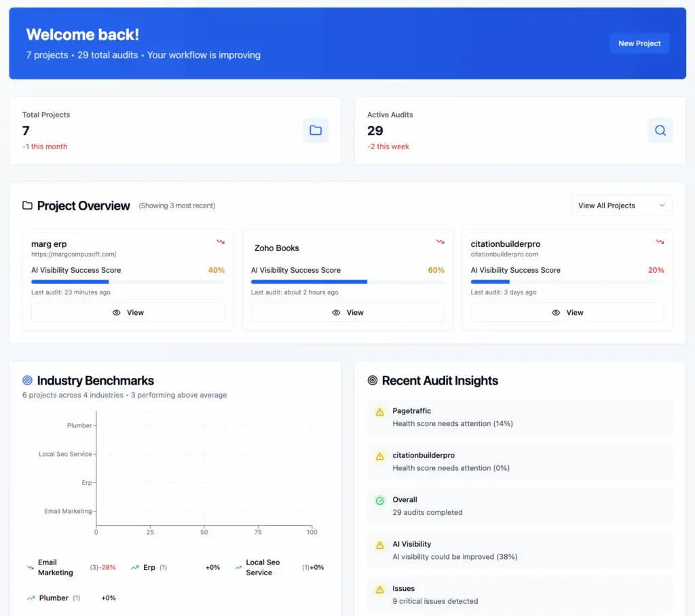
Task: Click the eye icon in marg erp View button
Action: (x=116, y=312)
